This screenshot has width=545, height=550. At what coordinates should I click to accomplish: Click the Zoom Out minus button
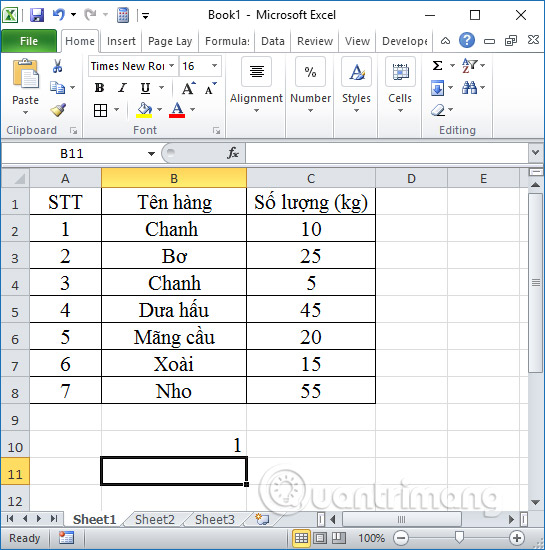(x=401, y=538)
